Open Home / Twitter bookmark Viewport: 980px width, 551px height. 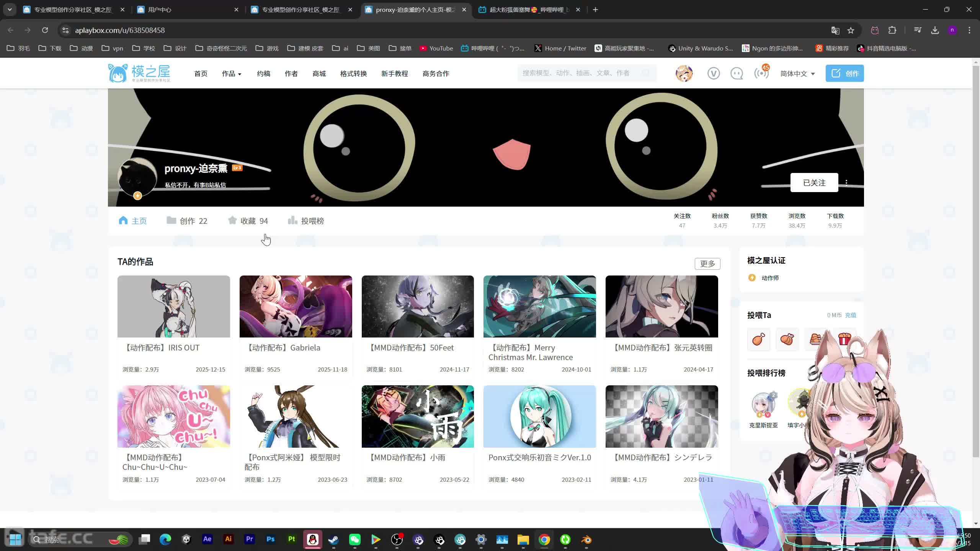[560, 48]
